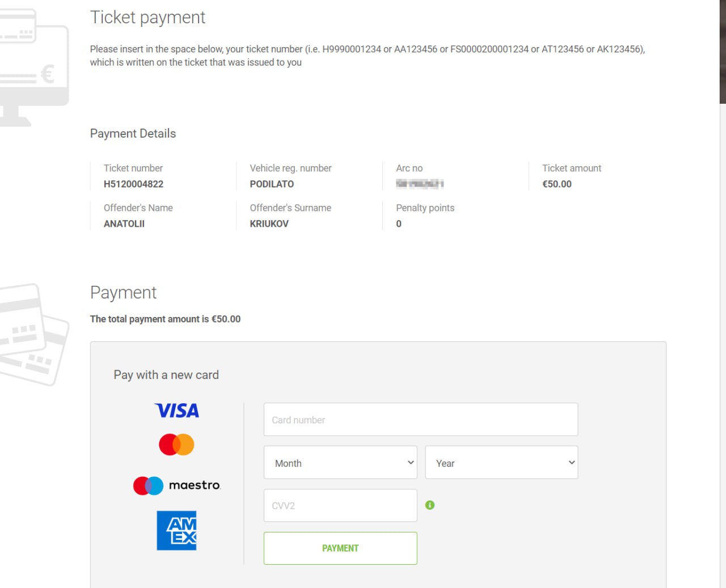Click the Mastercard logo
The width and height of the screenshot is (726, 588).
[x=176, y=445]
